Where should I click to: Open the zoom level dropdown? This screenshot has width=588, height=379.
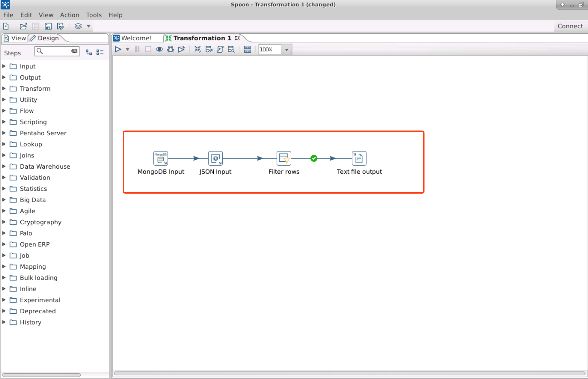point(287,49)
